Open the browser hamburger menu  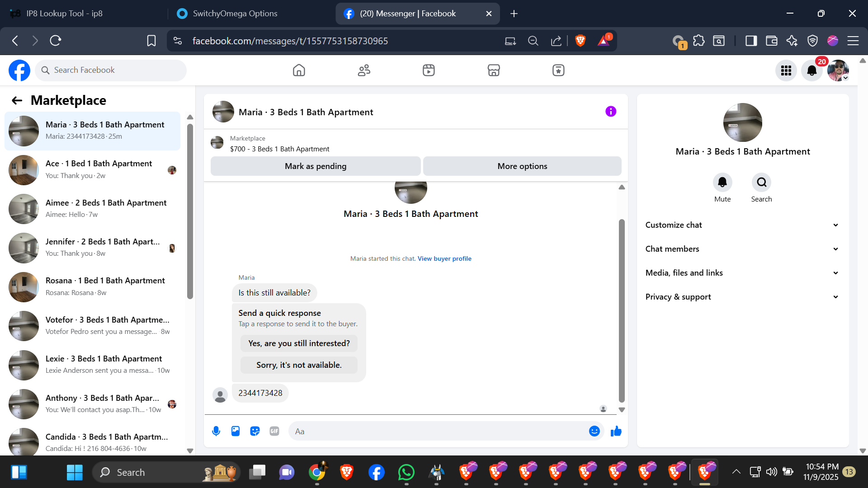pos(853,41)
